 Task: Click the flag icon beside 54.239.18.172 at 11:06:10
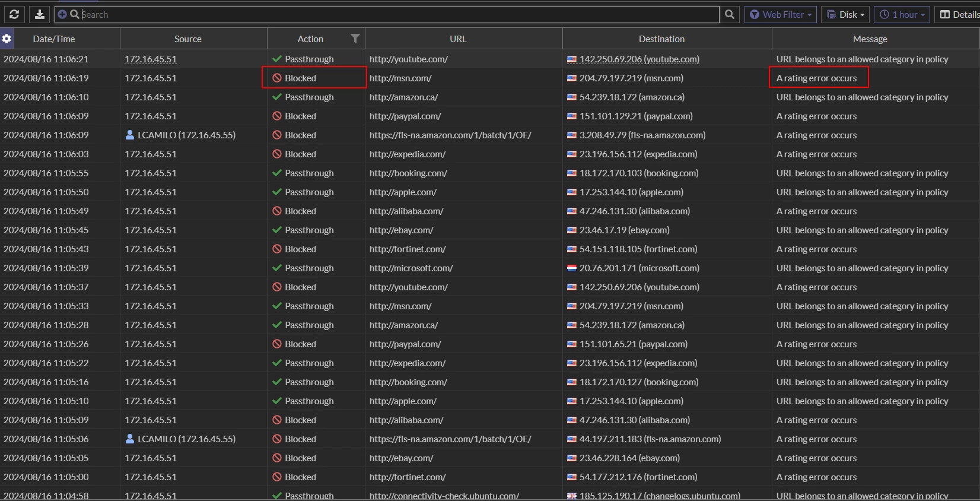(x=572, y=97)
